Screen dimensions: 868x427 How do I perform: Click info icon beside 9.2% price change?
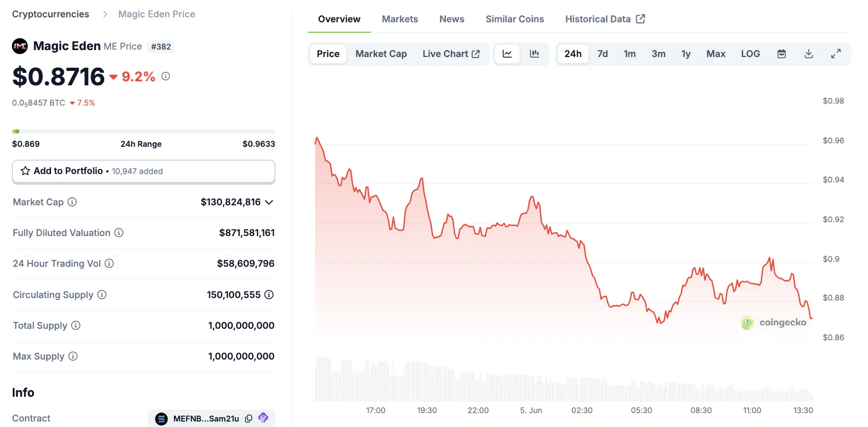(x=166, y=76)
